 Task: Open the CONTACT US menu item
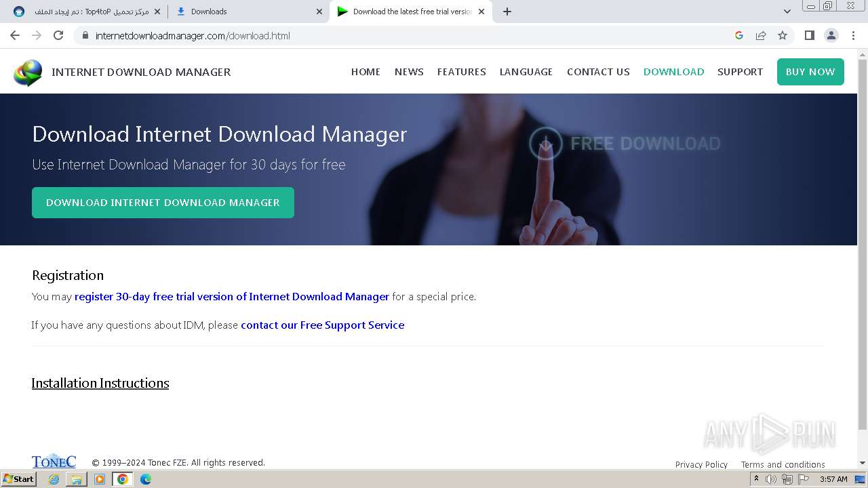598,72
